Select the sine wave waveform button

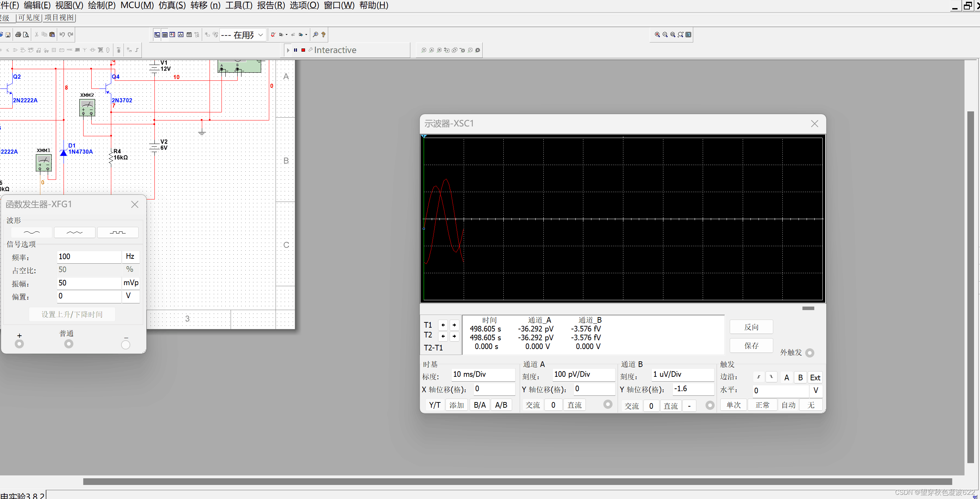(x=32, y=232)
